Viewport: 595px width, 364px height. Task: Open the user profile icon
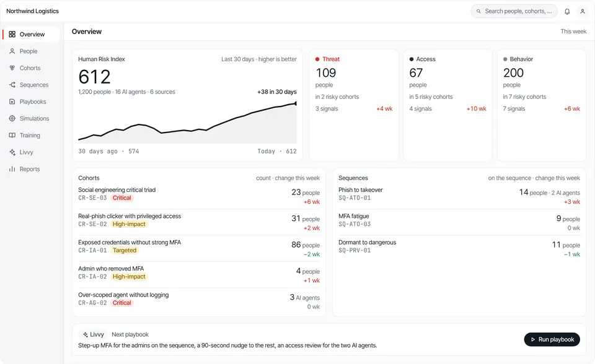coord(583,11)
